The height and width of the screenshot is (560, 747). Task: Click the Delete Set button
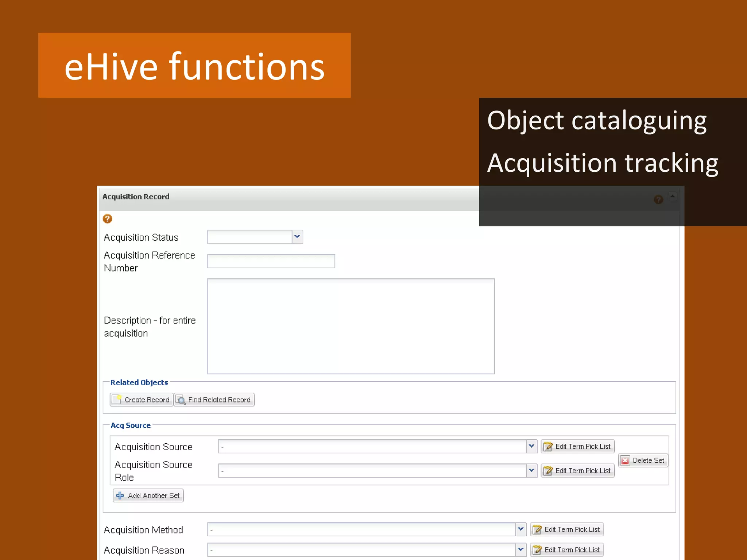(x=643, y=460)
